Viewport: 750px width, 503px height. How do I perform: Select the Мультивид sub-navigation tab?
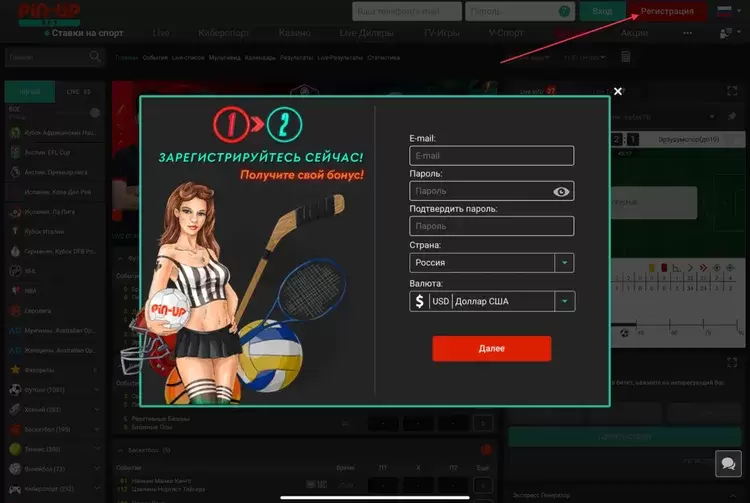click(224, 58)
